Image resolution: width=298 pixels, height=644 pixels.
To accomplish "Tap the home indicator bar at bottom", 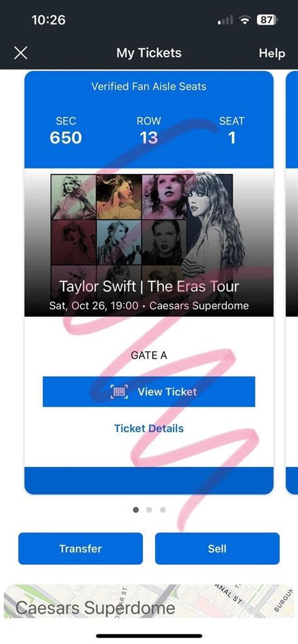I will (x=149, y=636).
